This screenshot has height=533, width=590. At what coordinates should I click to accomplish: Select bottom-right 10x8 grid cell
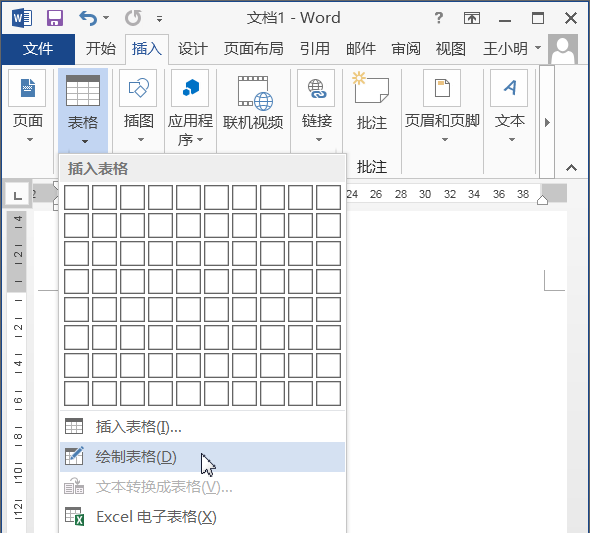tap(328, 393)
